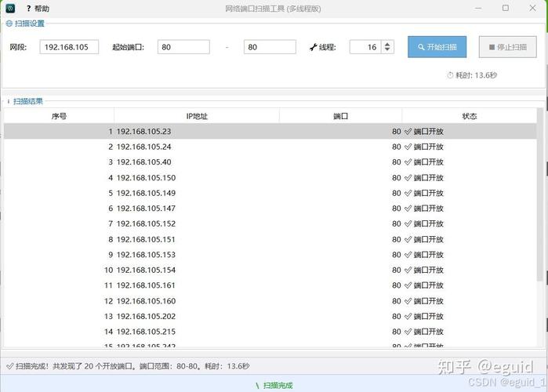Screen dimensions: 548x392
Task: Select row 192.168.105.215
Action: pyautogui.click(x=270, y=332)
